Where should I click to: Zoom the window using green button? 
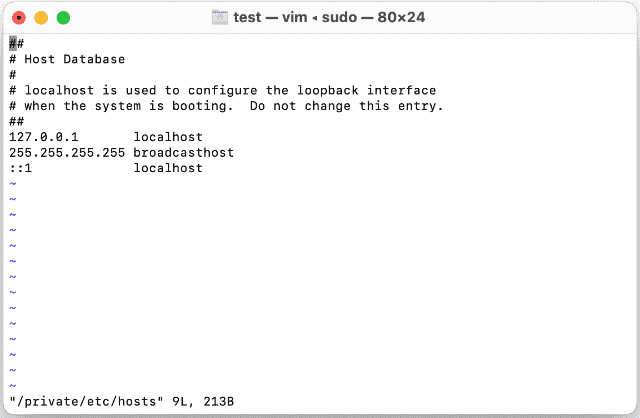point(63,18)
